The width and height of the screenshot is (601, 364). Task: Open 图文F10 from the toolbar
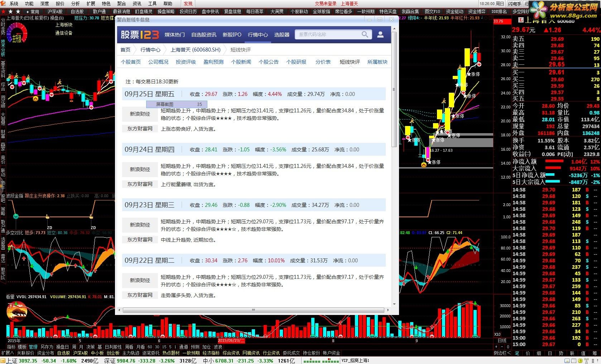(x=432, y=11)
